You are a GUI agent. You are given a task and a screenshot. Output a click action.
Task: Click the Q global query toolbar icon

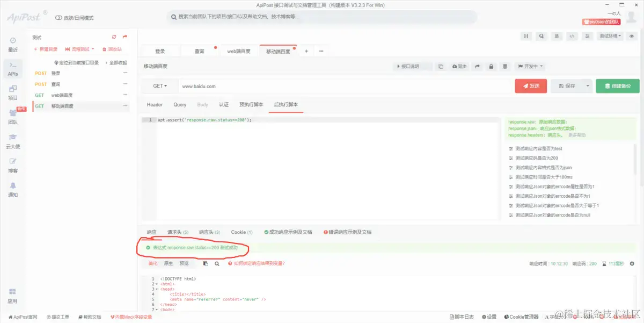pos(541,36)
